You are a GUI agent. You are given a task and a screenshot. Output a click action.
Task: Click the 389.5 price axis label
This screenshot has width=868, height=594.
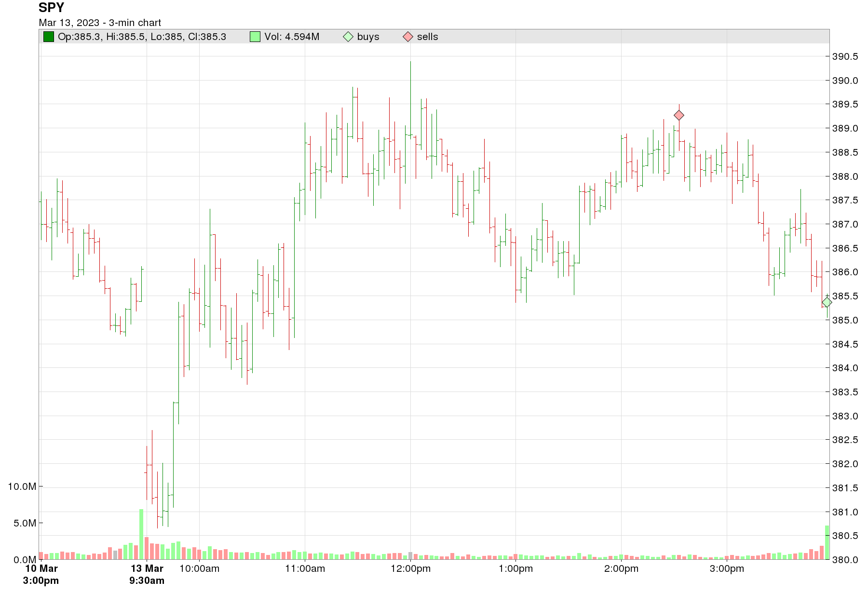coord(845,104)
